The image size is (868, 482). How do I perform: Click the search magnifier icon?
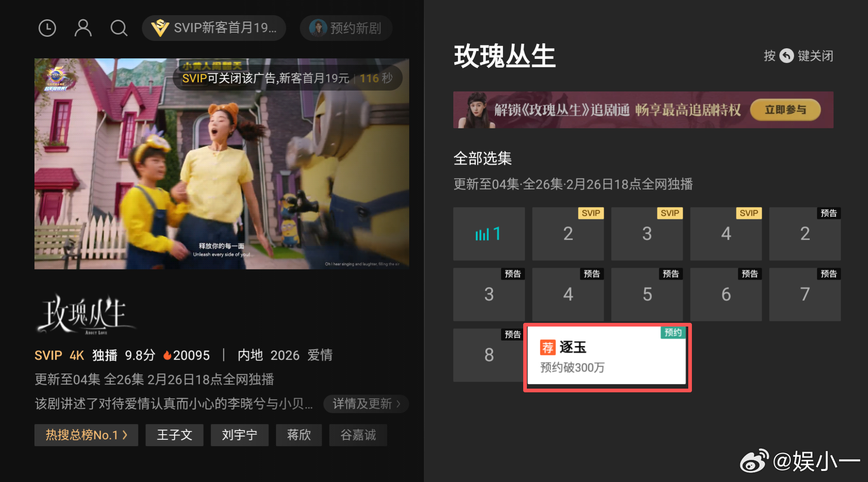119,28
